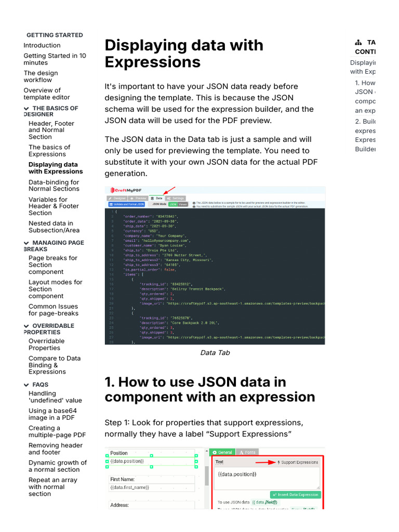
Task: Click the 'Displaying data with Expressions' heading
Action: pyautogui.click(x=184, y=54)
